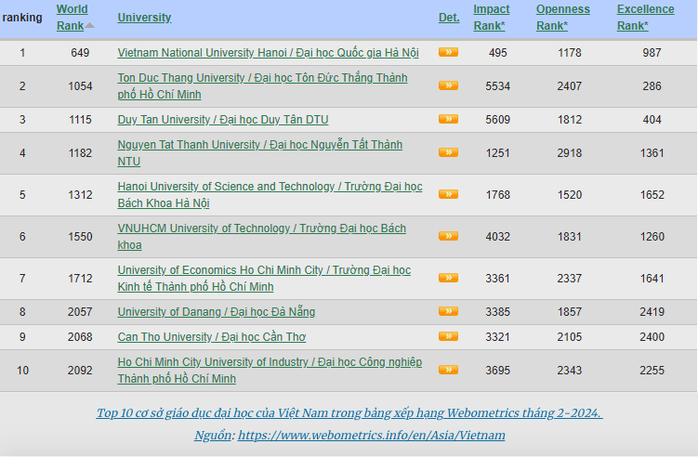The image size is (698, 457).
Task: Open University of Economics Ho Chi Minh City link
Action: (264, 278)
